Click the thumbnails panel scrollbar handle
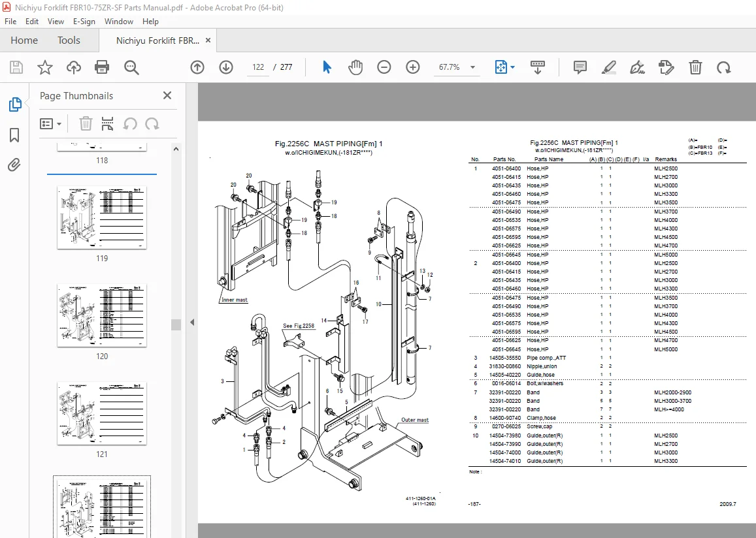The width and height of the screenshot is (756, 538). [176, 324]
